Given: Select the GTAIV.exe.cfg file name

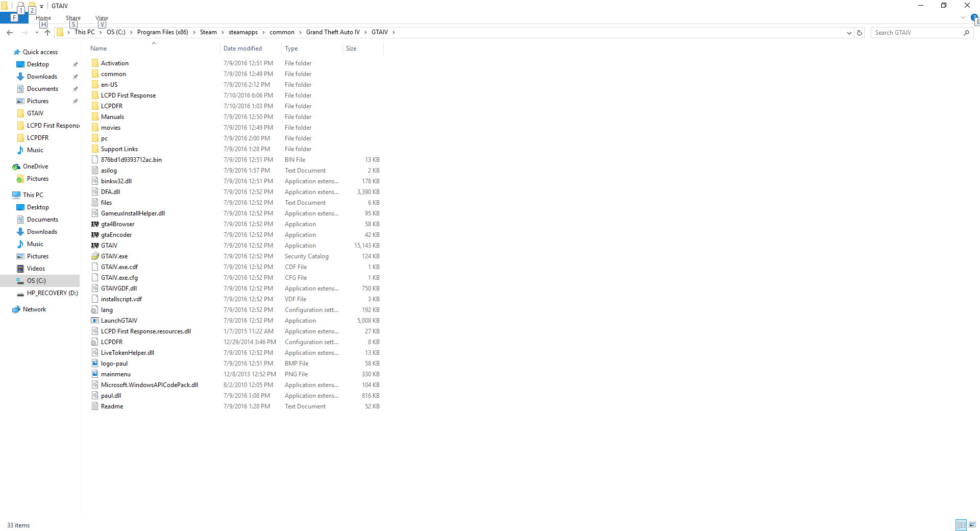Looking at the screenshot, I should tap(119, 278).
